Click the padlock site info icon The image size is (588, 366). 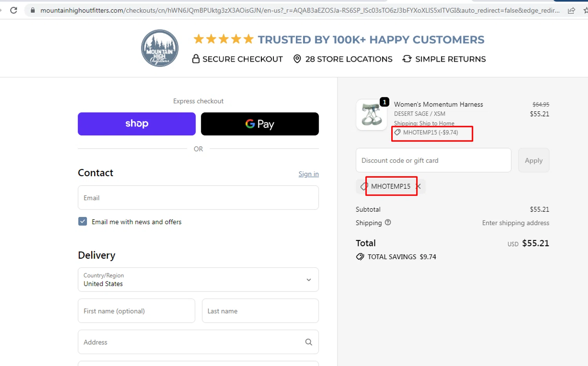coord(33,10)
